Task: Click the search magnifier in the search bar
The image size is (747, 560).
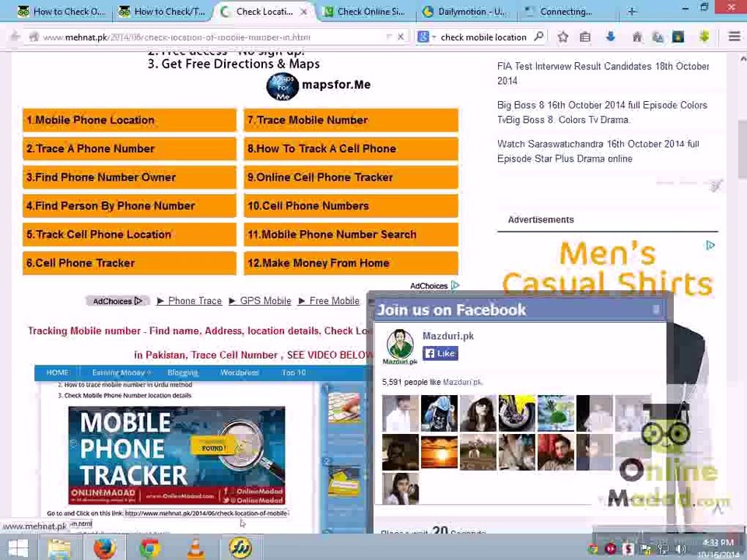Action: pos(538,37)
